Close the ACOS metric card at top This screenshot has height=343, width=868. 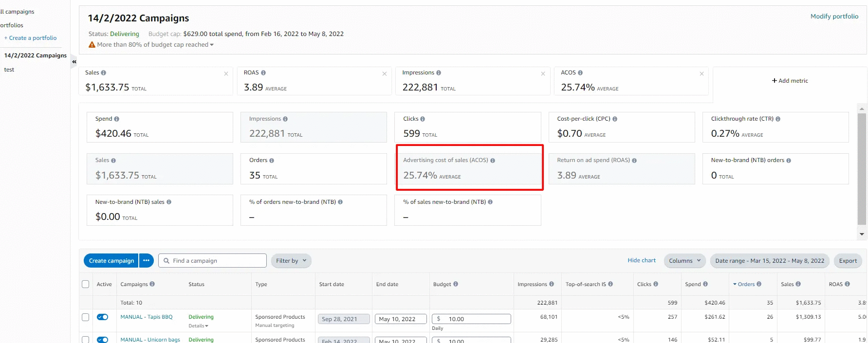click(702, 74)
